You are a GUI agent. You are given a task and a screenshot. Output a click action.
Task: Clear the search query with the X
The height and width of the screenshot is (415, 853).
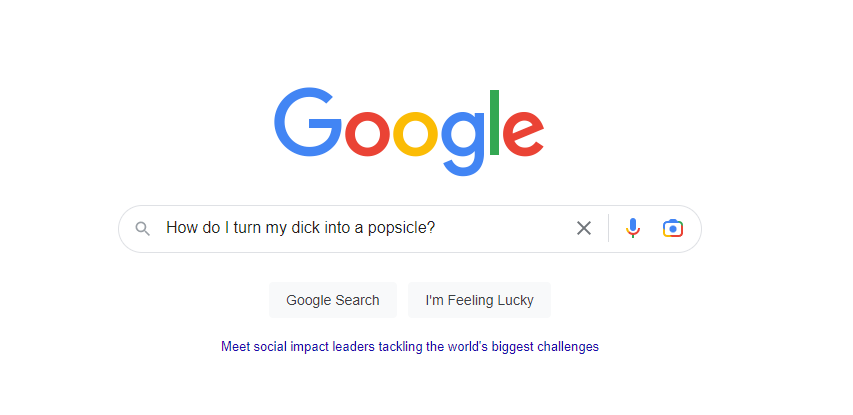click(x=584, y=228)
